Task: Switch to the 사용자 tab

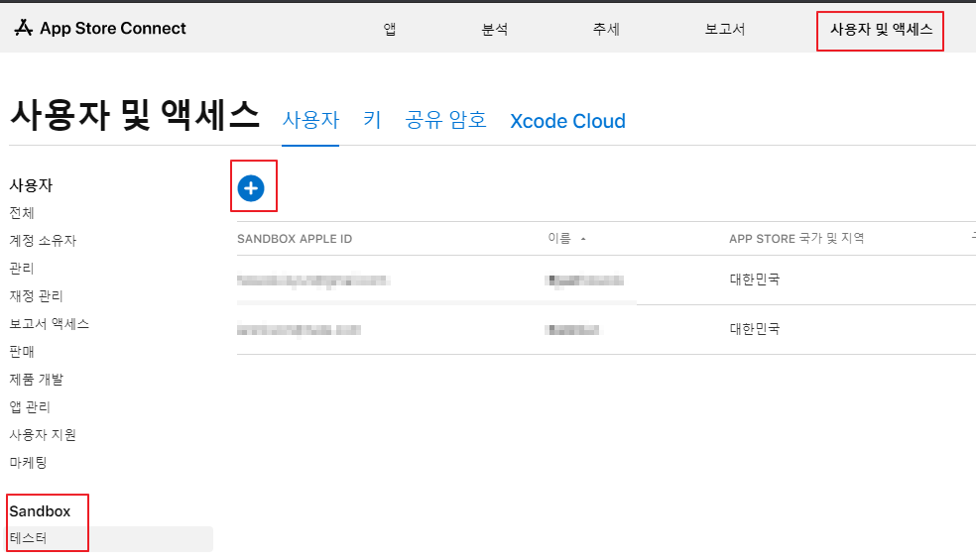Action: [310, 120]
